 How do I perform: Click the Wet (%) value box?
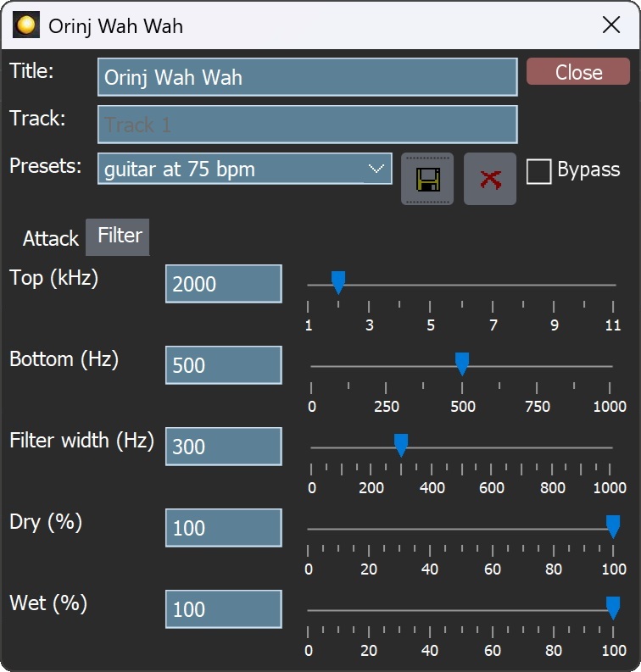(x=223, y=609)
